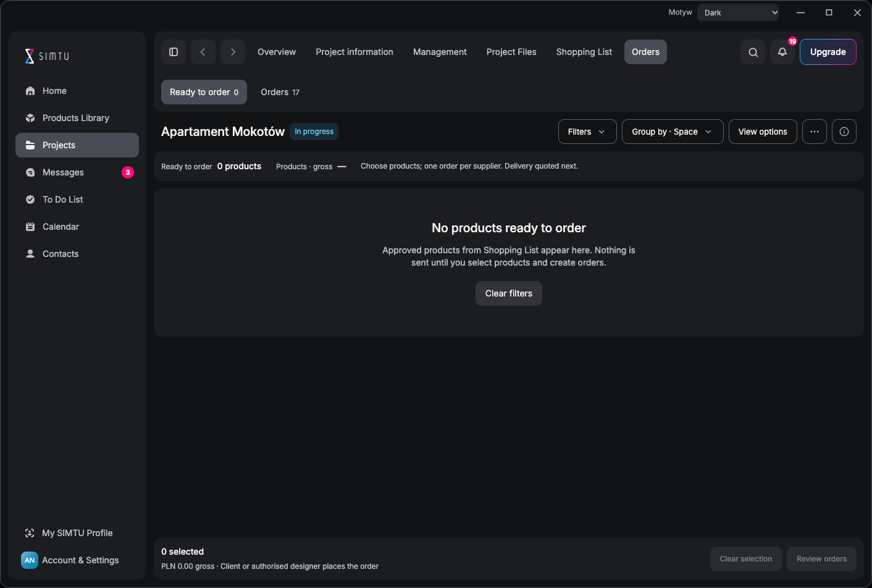The height and width of the screenshot is (588, 872).
Task: Open the Motyw theme dropdown
Action: (x=738, y=12)
